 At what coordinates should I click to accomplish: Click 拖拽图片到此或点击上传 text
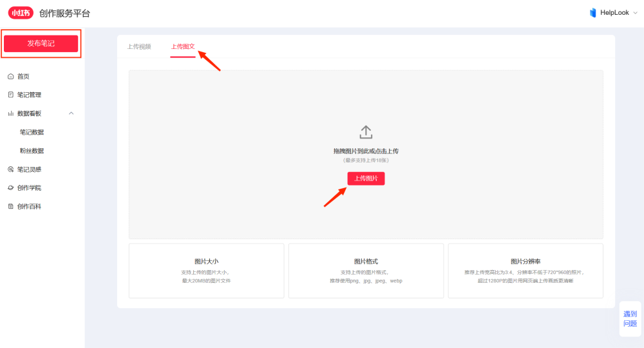366,151
